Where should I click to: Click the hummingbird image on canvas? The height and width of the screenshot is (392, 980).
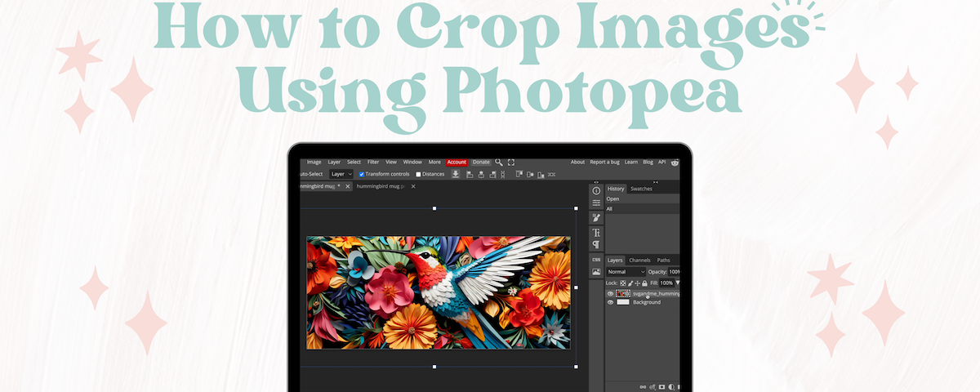coord(438,292)
